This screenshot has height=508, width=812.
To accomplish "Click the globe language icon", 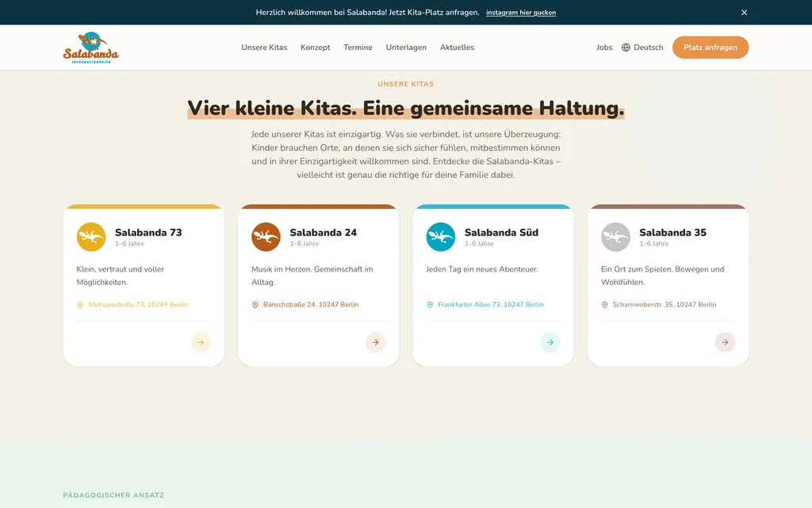I will tap(626, 47).
